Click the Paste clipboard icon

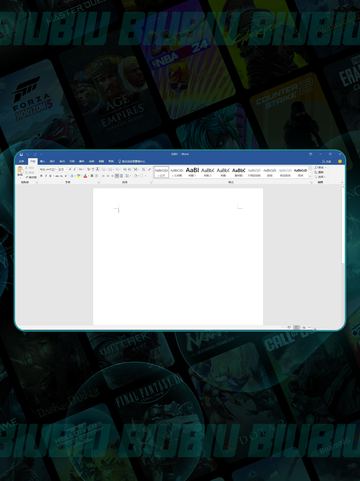(x=20, y=170)
